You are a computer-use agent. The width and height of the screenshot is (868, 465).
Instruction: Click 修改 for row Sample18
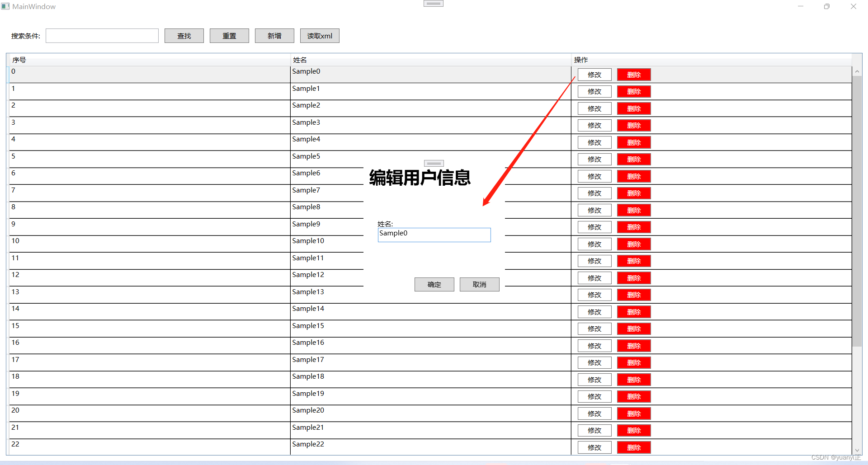tap(594, 380)
